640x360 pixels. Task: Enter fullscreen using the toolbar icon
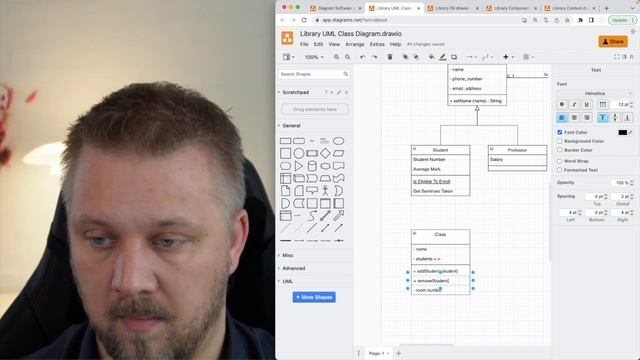617,57
